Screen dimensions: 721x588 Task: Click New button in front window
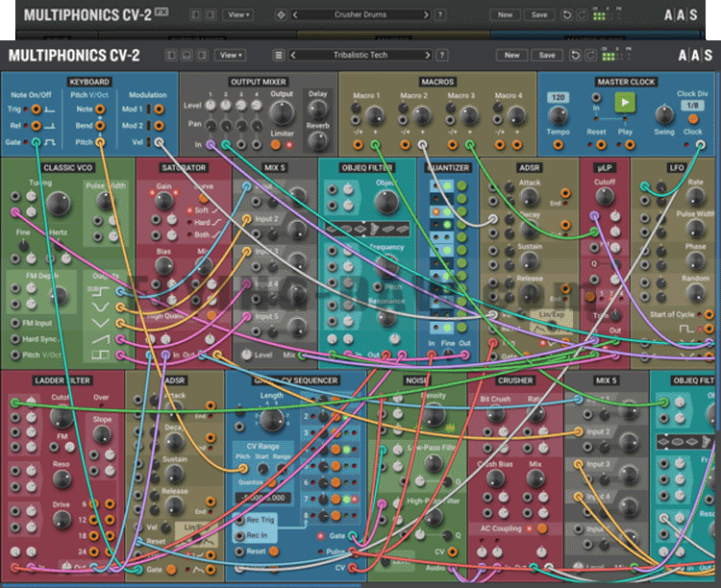pyautogui.click(x=511, y=55)
